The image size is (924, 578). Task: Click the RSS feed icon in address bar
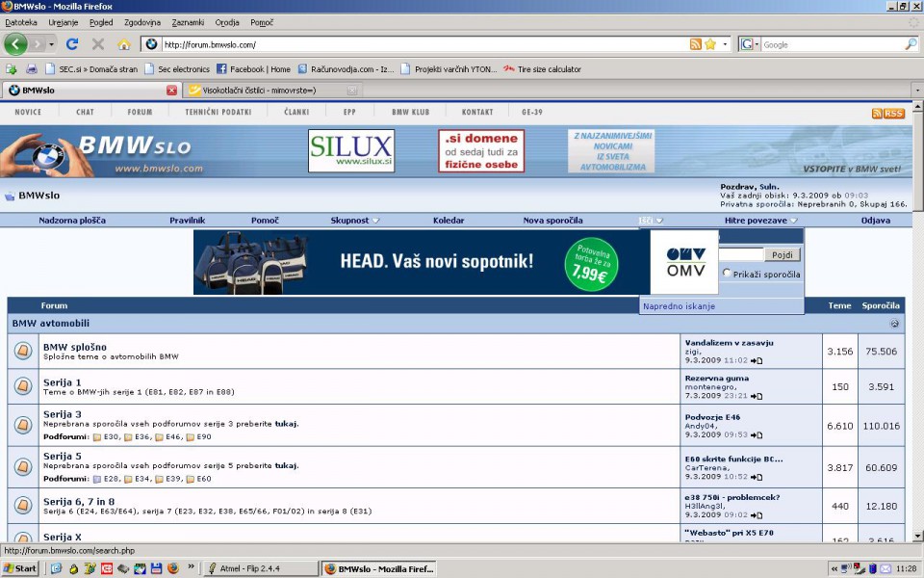[695, 44]
